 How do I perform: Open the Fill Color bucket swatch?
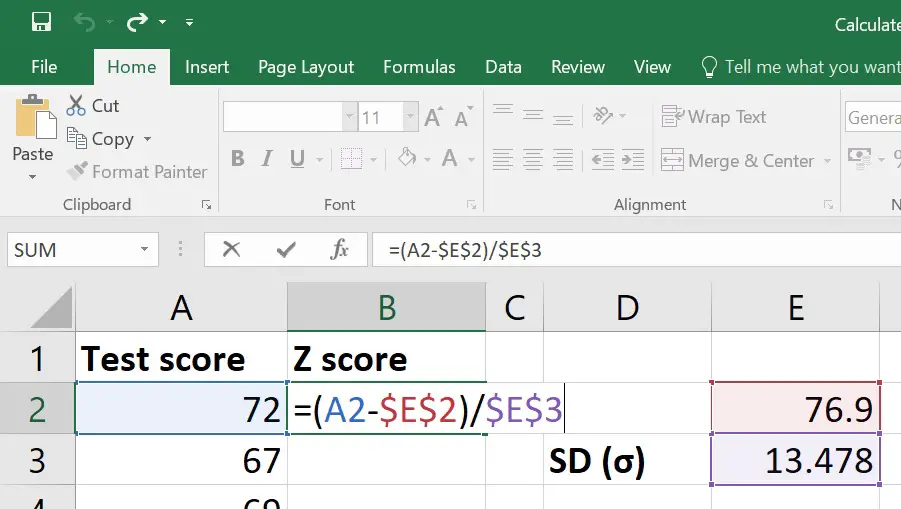407,158
